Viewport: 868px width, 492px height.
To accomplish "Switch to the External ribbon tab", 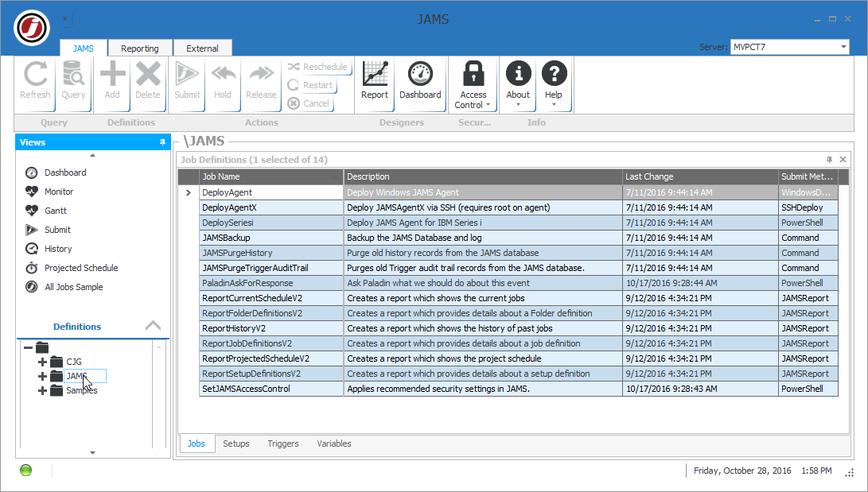I will pos(202,48).
